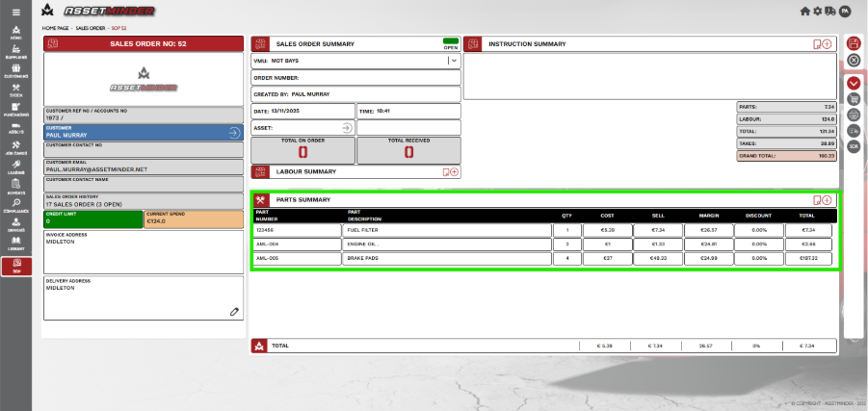Click the Total On Order counter
This screenshot has height=411, width=868.
302,150
